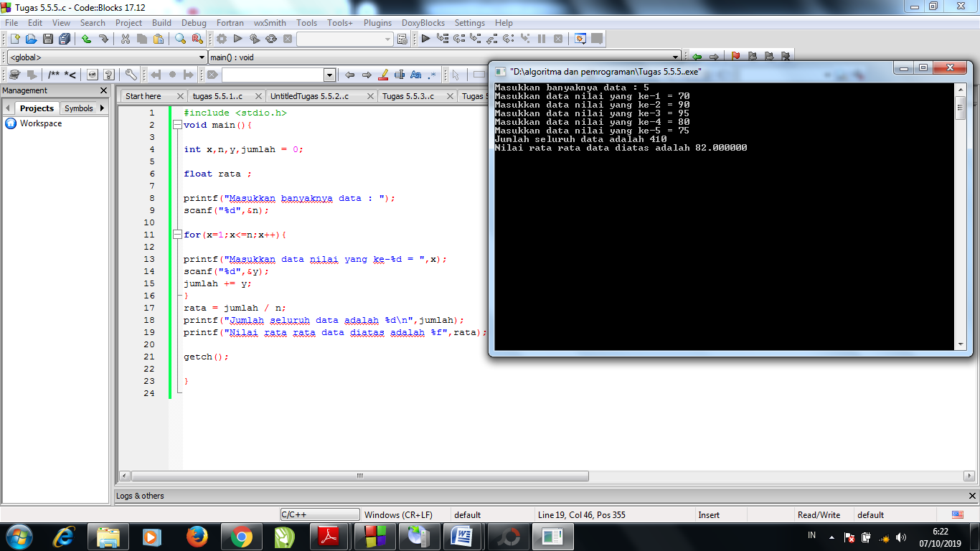Open the Build menu
This screenshot has width=980, height=551.
pyautogui.click(x=161, y=23)
